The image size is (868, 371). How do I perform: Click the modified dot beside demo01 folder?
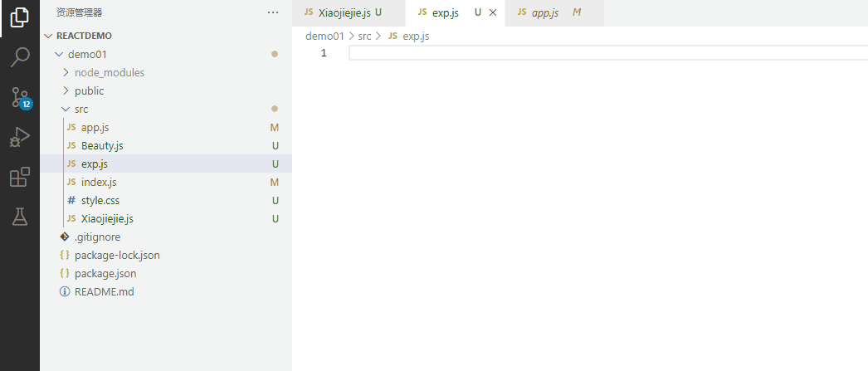pyautogui.click(x=275, y=54)
